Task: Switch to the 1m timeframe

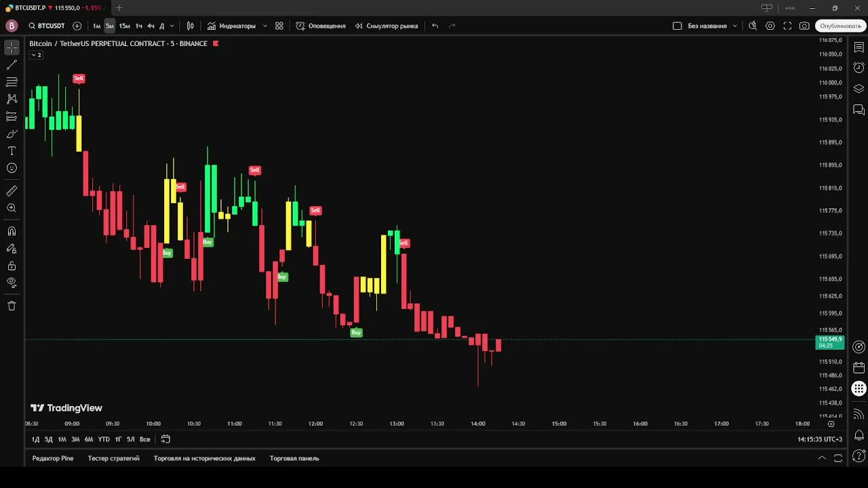Action: click(96, 26)
